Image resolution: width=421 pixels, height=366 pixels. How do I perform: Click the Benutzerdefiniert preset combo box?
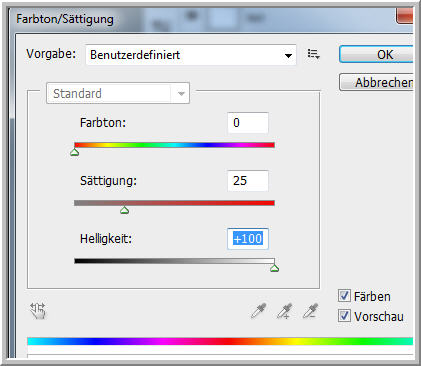[x=191, y=55]
